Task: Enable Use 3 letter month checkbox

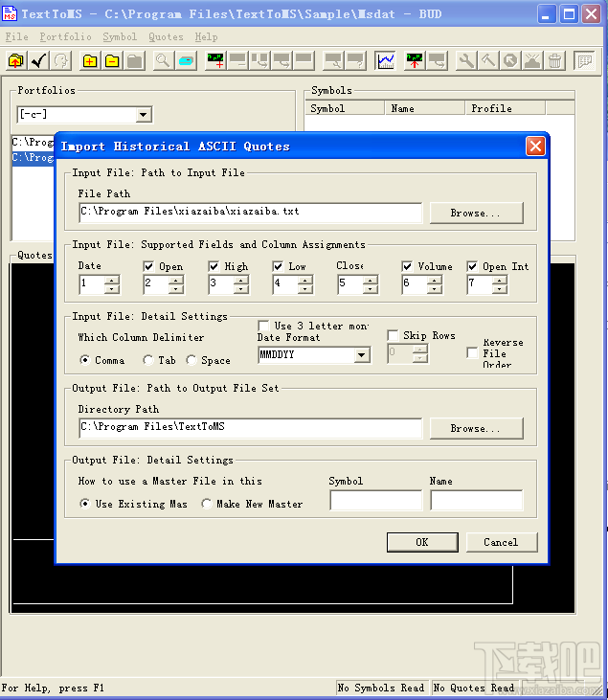Action: (x=263, y=326)
